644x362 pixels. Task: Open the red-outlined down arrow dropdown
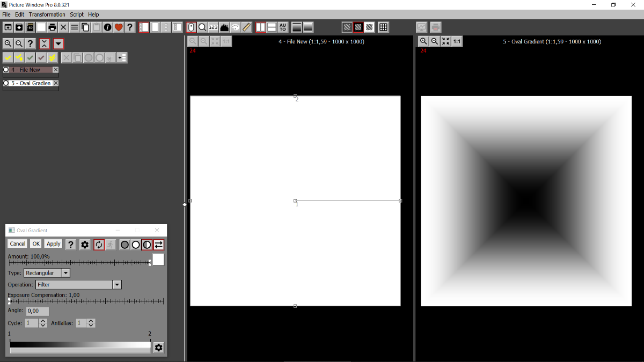click(x=58, y=44)
